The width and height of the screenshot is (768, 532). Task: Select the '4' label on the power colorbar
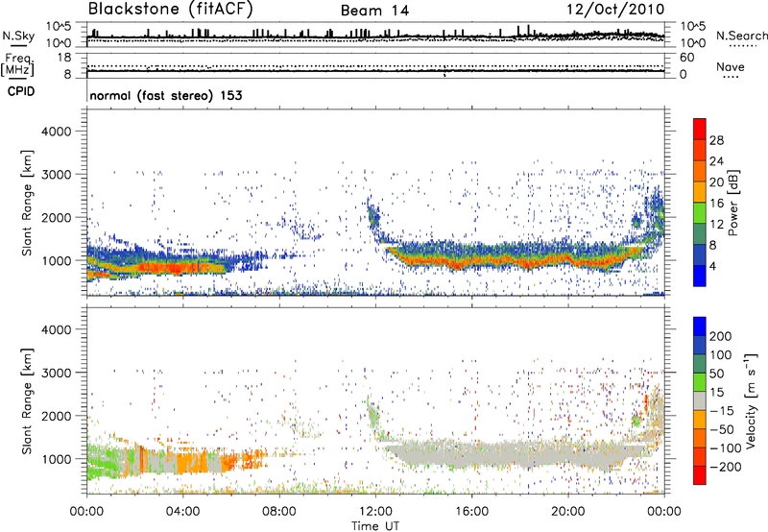pyautogui.click(x=712, y=266)
